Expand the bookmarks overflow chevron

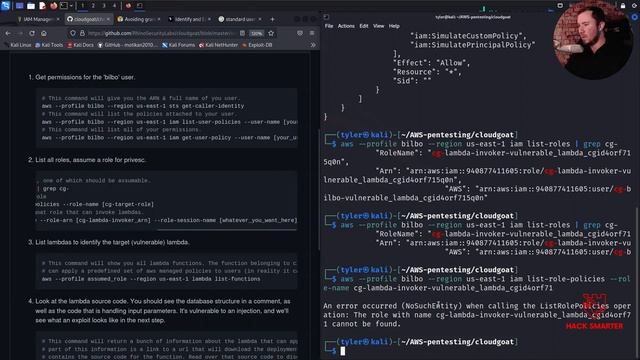(313, 45)
